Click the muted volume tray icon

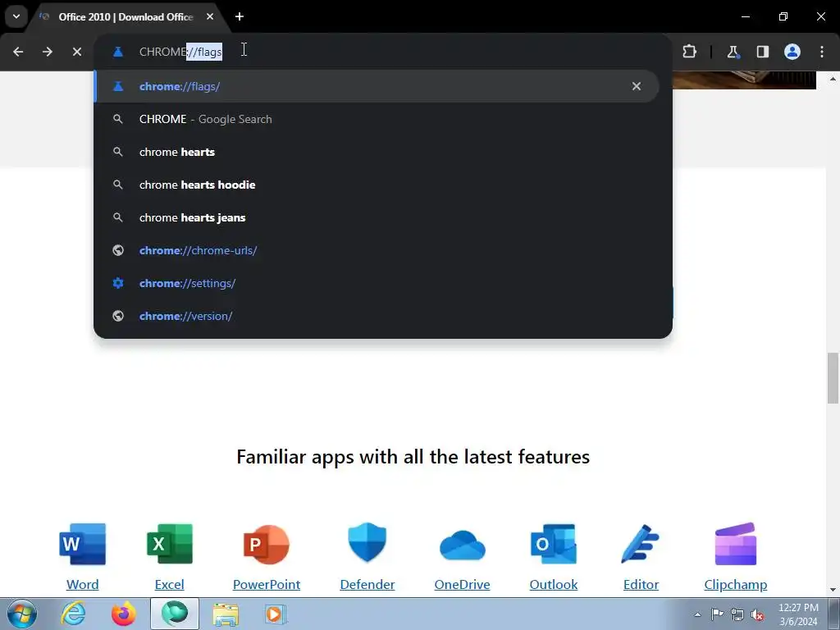757,614
